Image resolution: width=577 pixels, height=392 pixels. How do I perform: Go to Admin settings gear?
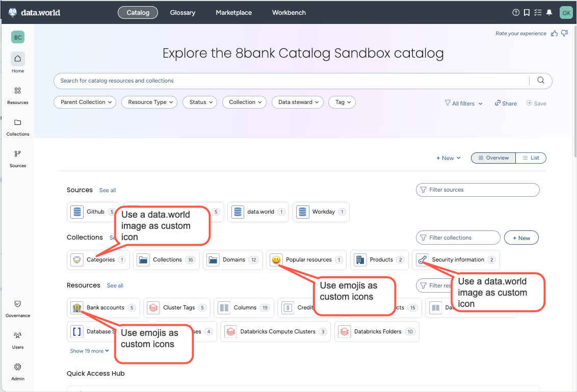point(18,367)
